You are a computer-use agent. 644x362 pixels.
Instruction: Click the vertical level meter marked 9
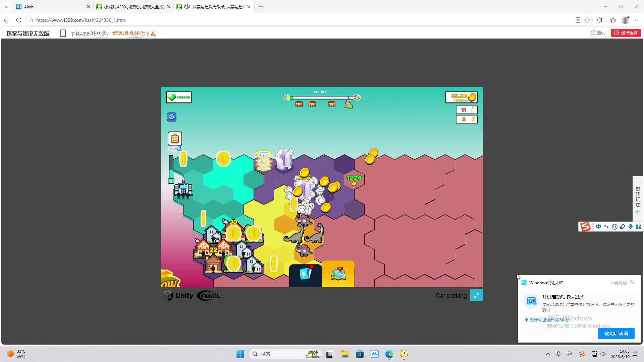(x=171, y=169)
